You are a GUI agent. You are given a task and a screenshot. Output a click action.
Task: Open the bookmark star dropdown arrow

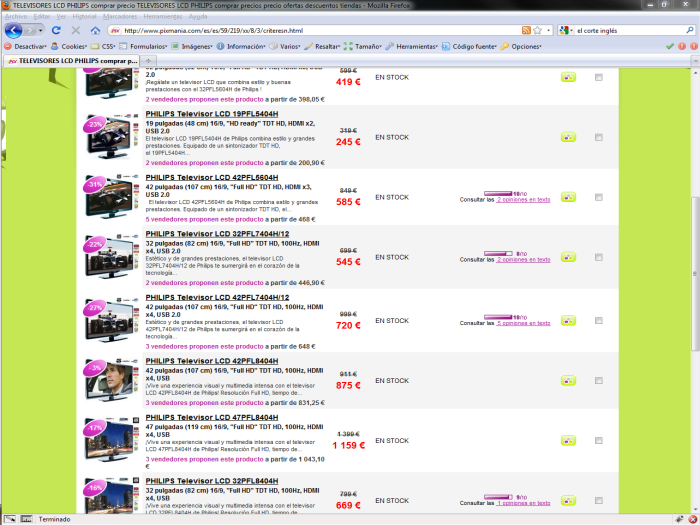549,30
